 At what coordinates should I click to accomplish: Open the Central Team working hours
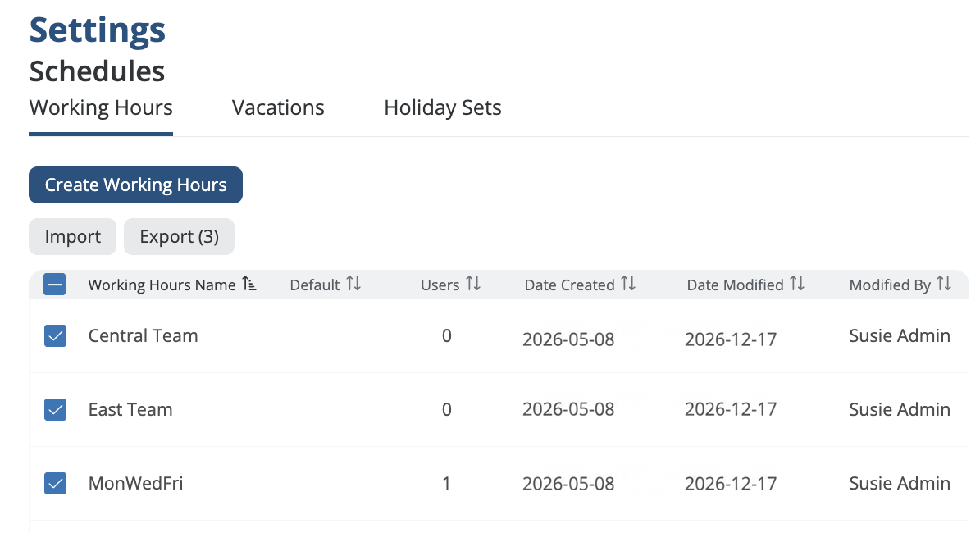tap(144, 335)
